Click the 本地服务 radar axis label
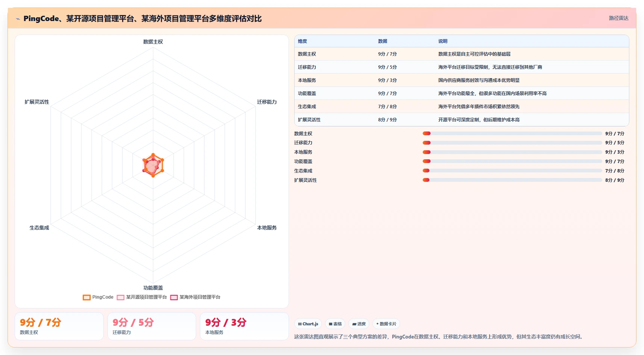The height and width of the screenshot is (355, 644). 267,228
